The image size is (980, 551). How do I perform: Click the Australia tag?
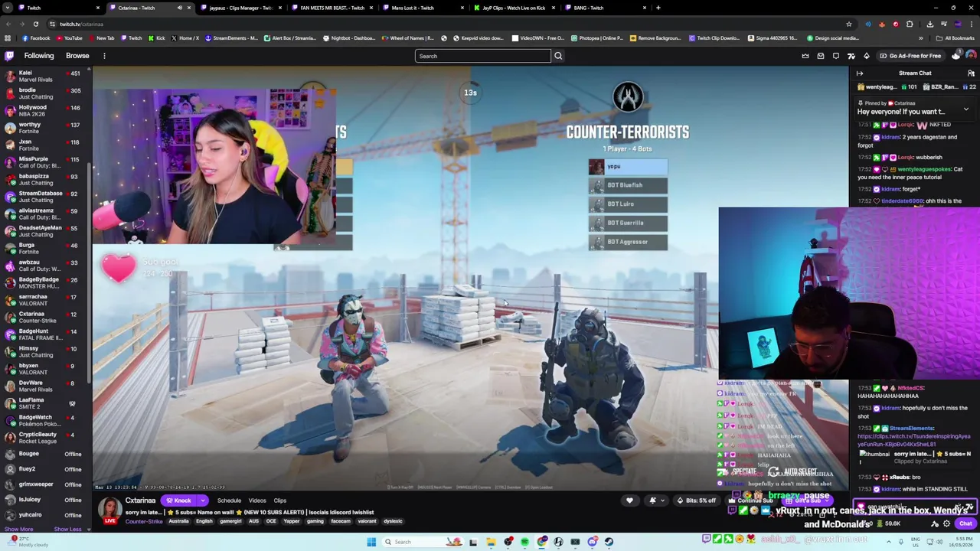178,521
